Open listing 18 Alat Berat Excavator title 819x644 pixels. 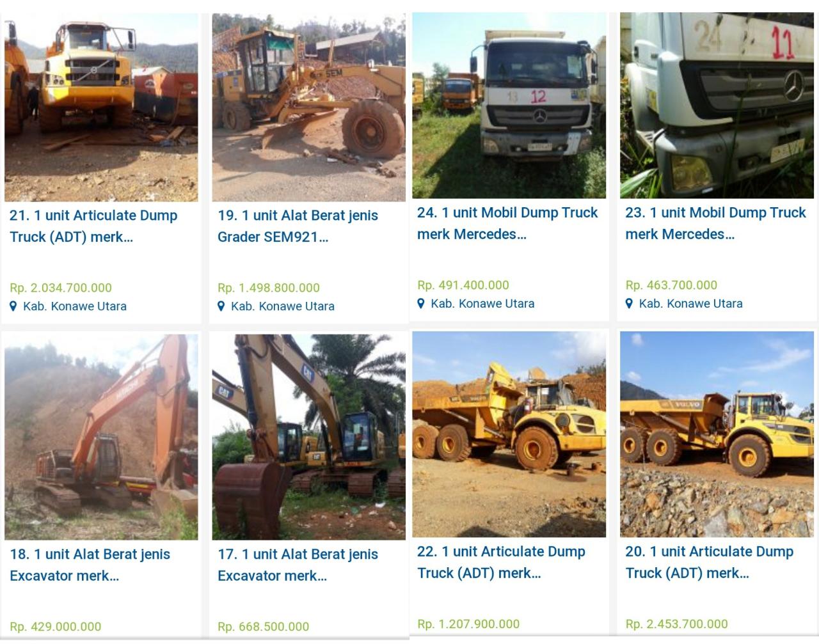coord(90,565)
